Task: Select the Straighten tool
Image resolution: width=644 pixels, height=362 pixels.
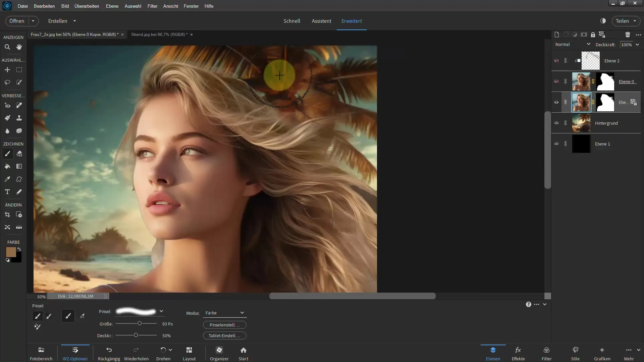Action: click(19, 227)
